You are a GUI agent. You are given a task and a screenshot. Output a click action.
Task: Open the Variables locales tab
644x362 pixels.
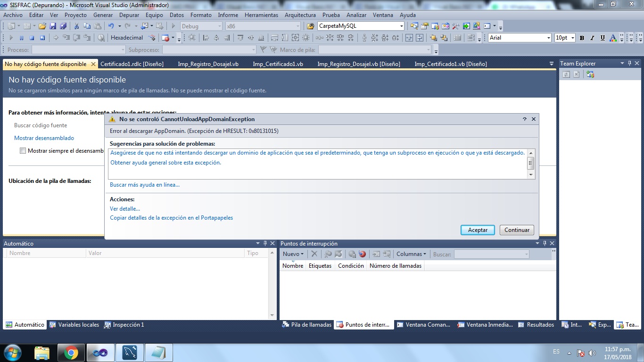[74, 325]
